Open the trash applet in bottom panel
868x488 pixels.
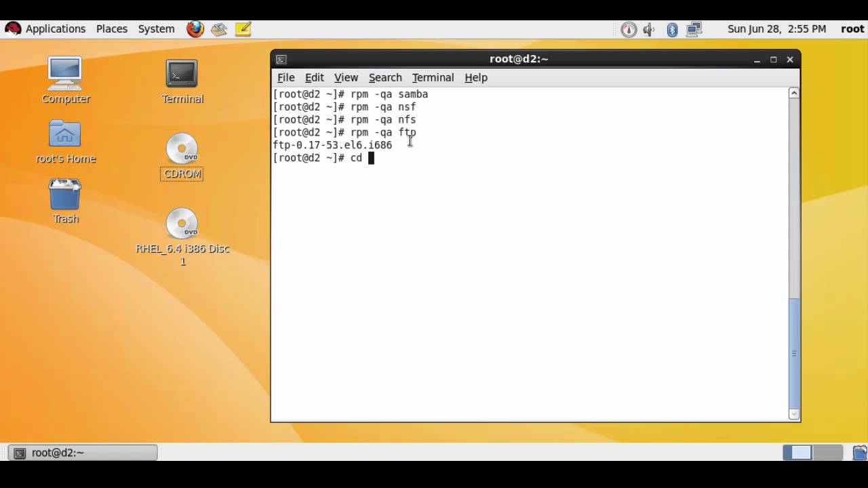click(x=860, y=452)
